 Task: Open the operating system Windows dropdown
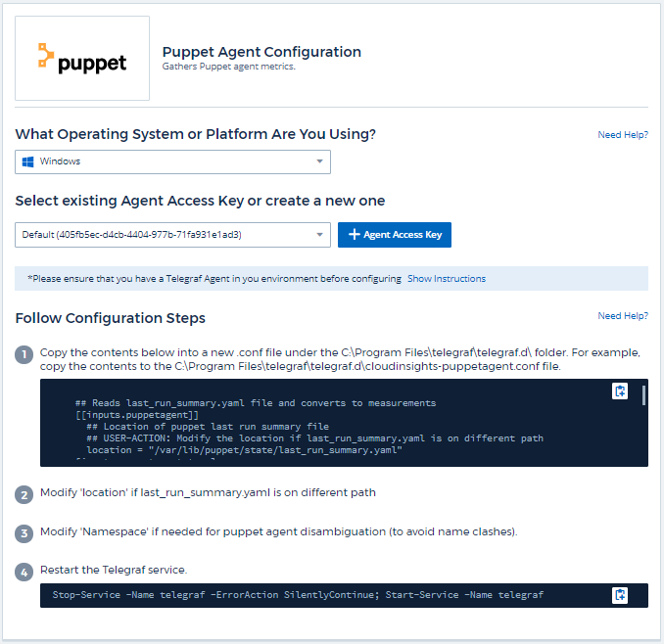tap(172, 161)
